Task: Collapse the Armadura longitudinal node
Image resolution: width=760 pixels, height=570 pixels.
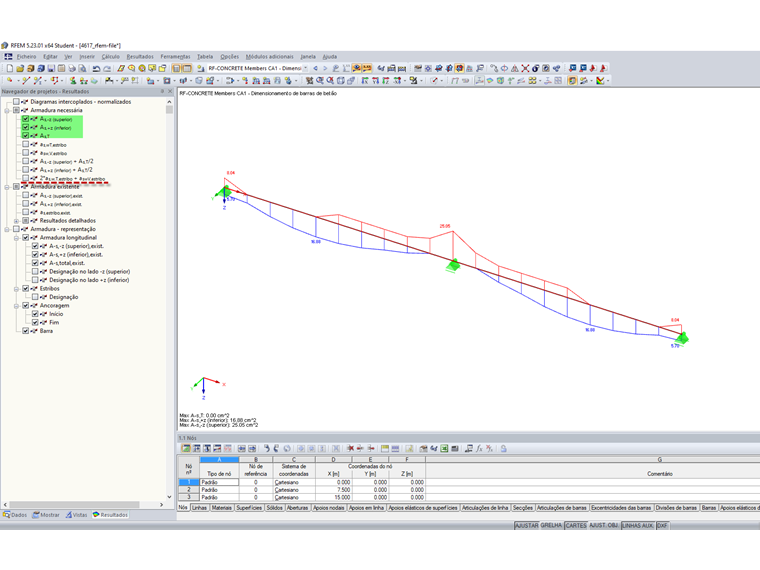Action: (16, 238)
